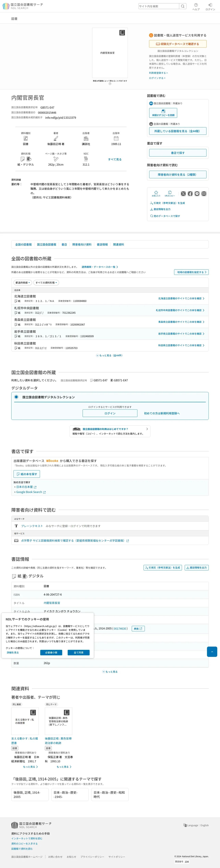
Task: Click もっと見る under 同じテーマ
Action: point(64,767)
